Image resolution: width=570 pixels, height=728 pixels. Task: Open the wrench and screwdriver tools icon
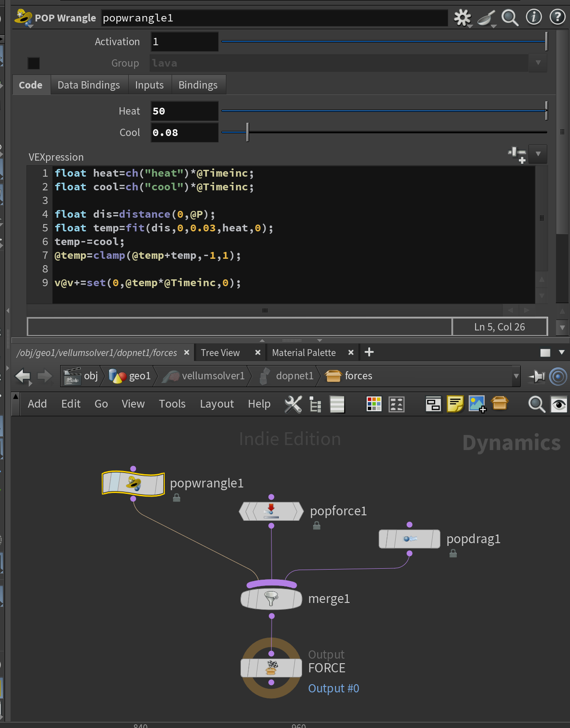coord(293,404)
